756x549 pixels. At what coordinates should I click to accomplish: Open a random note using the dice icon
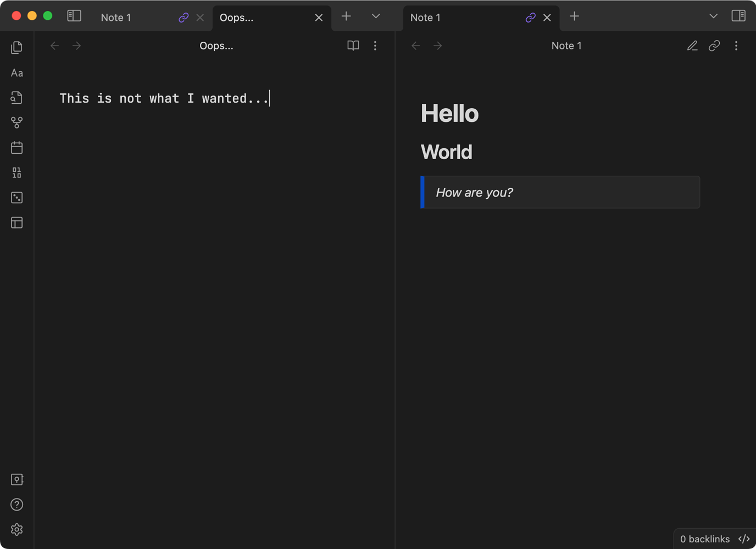pyautogui.click(x=16, y=198)
